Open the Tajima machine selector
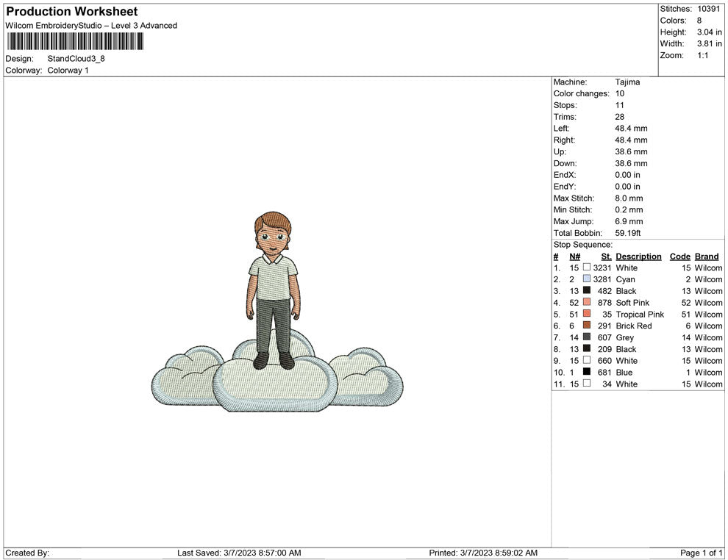 coord(627,82)
